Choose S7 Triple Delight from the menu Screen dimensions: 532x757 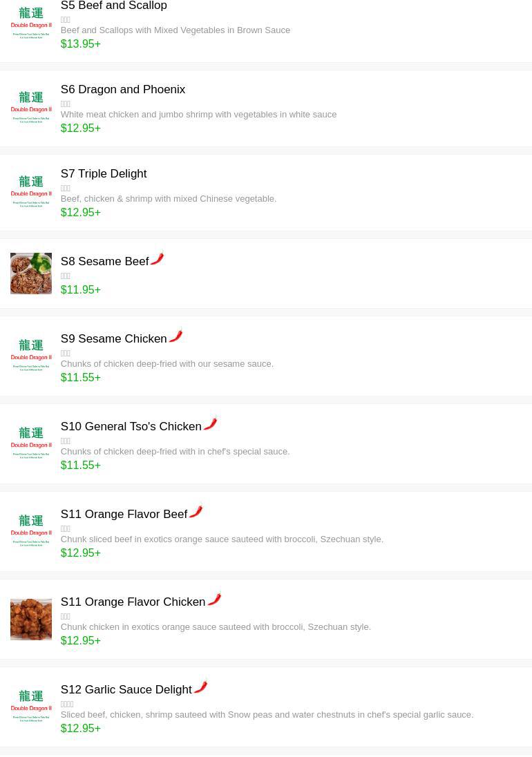[x=104, y=174]
